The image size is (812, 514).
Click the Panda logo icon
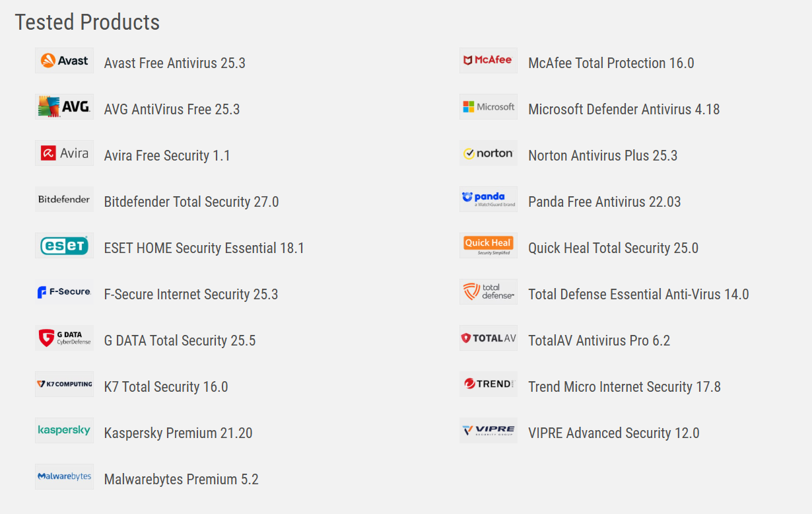click(x=489, y=200)
